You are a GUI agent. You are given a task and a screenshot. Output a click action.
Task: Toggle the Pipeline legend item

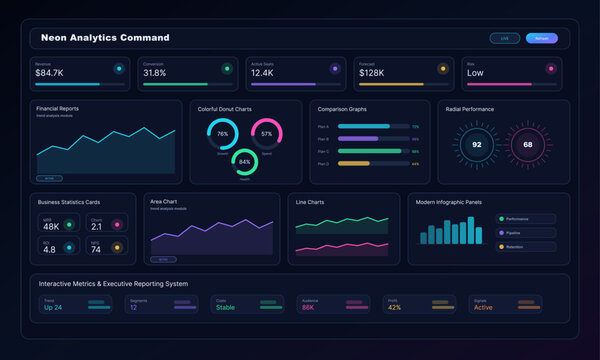[526, 233]
